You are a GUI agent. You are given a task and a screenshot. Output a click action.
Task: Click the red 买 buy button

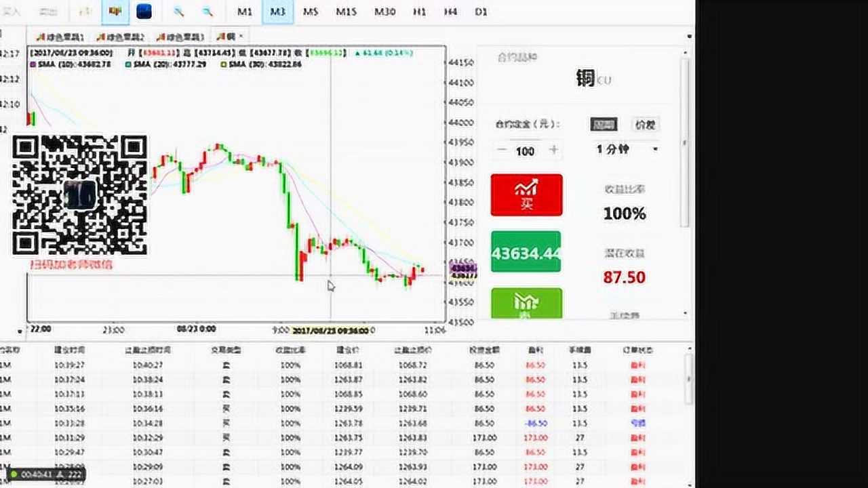[x=527, y=195]
